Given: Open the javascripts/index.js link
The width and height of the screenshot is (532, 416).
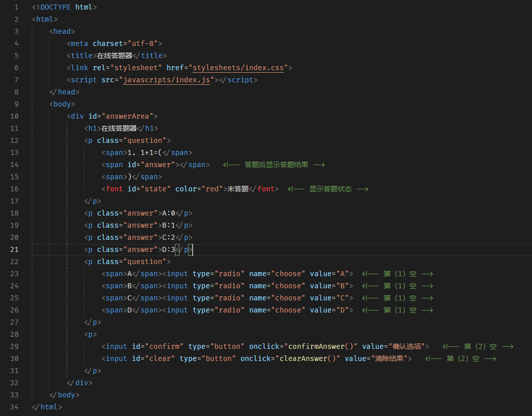Looking at the screenshot, I should tap(166, 80).
